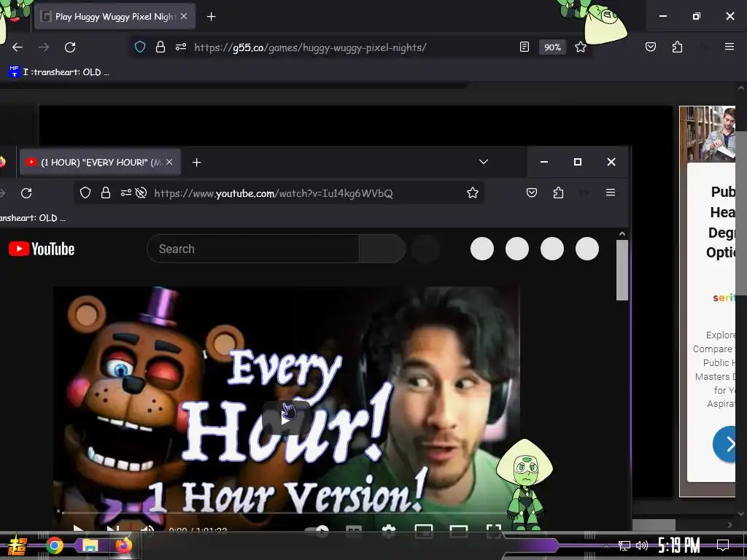
Task: Reload the YouTube page
Action: pyautogui.click(x=26, y=192)
